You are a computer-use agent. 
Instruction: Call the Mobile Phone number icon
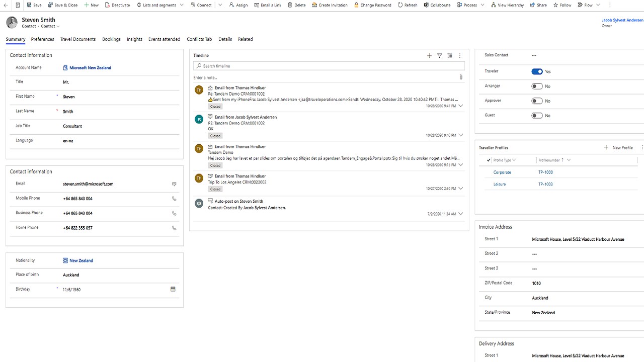[x=174, y=199]
